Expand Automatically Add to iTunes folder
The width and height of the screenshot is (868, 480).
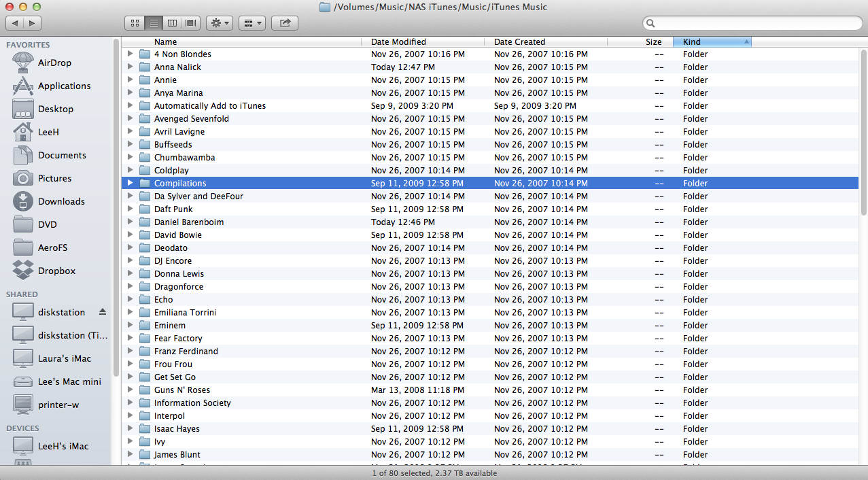pos(130,106)
